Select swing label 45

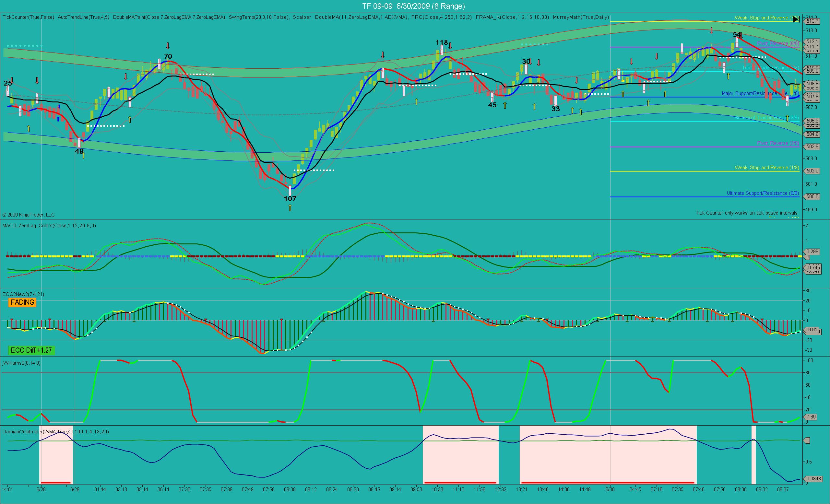click(x=492, y=105)
